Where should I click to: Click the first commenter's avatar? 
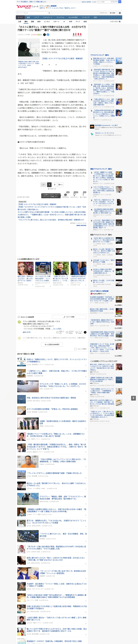click(19, 322)
